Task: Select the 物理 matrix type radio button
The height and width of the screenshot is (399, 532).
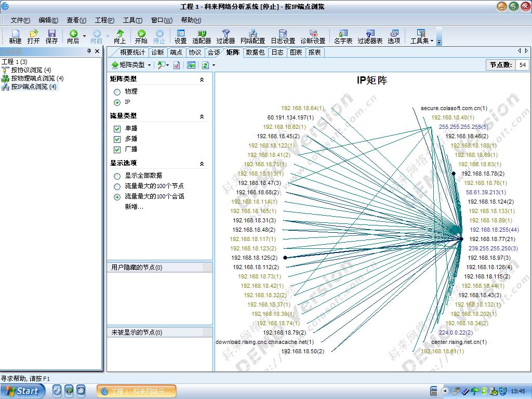Action: point(117,92)
